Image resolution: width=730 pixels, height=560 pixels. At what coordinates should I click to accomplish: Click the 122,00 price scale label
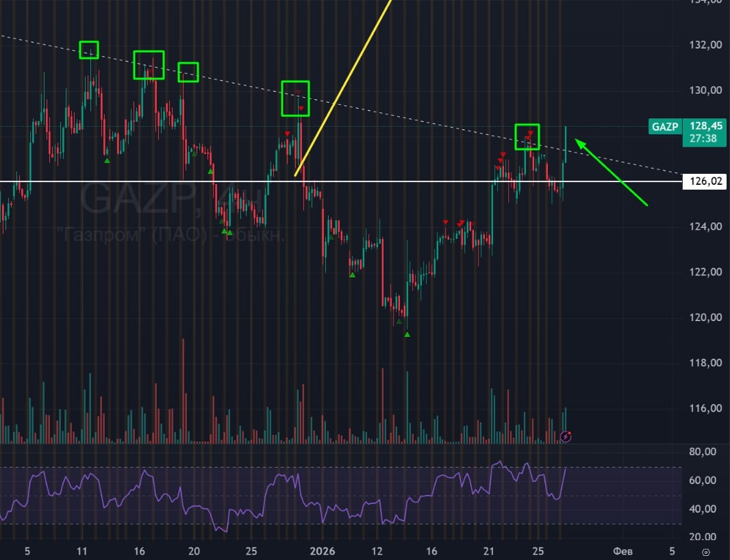pos(705,272)
